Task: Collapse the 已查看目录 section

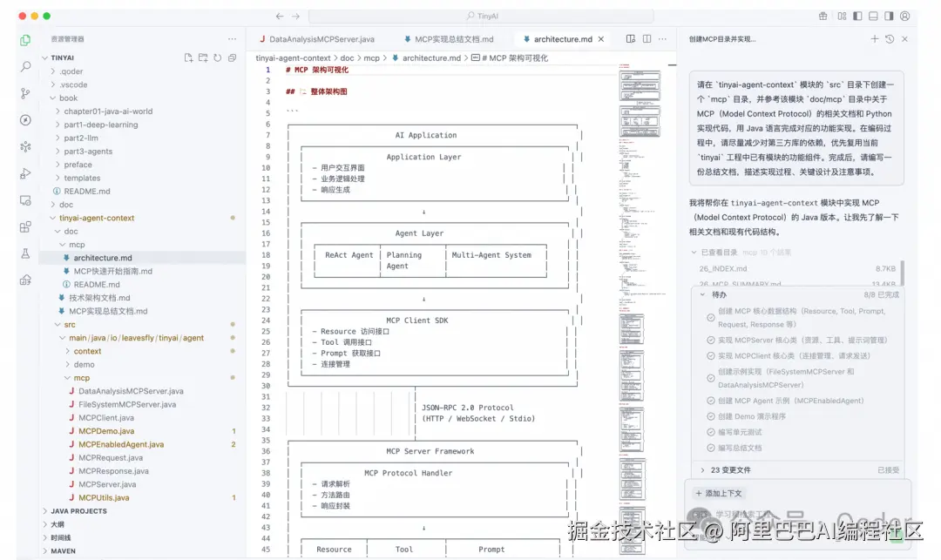Action: point(694,253)
